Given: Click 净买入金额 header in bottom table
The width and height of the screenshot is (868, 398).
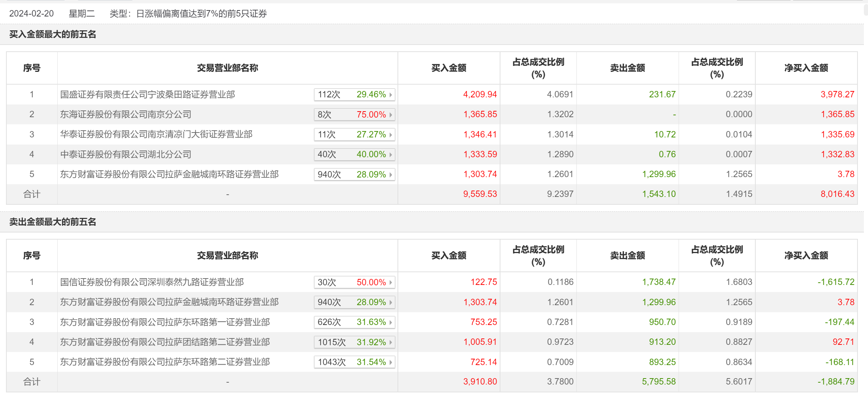Looking at the screenshot, I should [806, 255].
